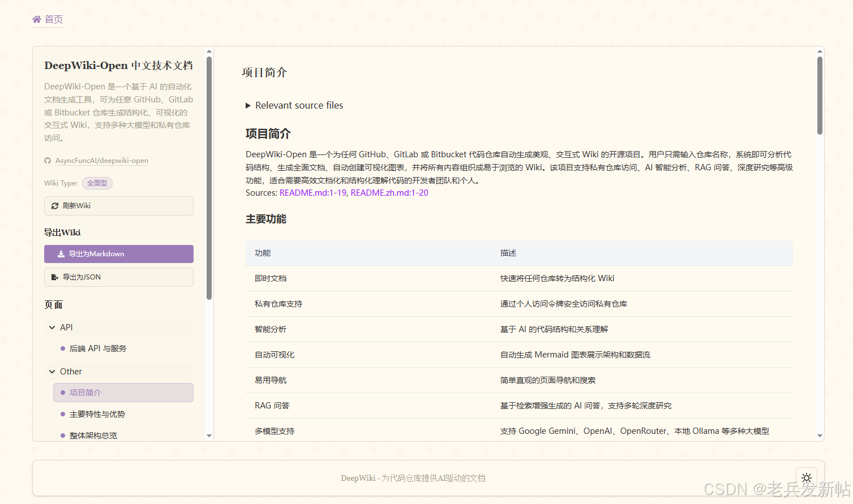Click the 刷新Wiki refresh button
Viewport: 853px width, 504px height.
coord(119,206)
